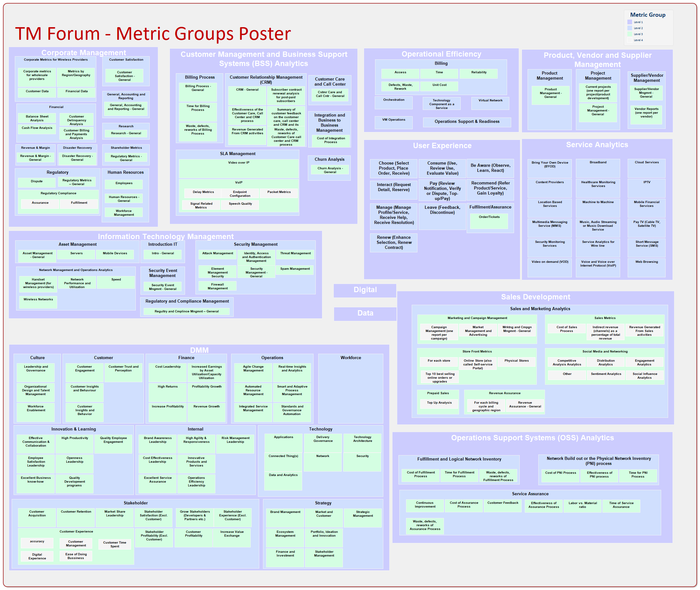Click 'Video on demand (VOD)' box
Image resolution: width=700 pixels, height=590 pixels.
(x=550, y=268)
